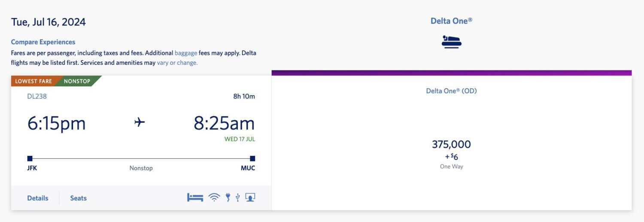Viewport: 644px width, 222px height.
Task: Click the Delta One flat-bed seat icon
Action: point(451,42)
